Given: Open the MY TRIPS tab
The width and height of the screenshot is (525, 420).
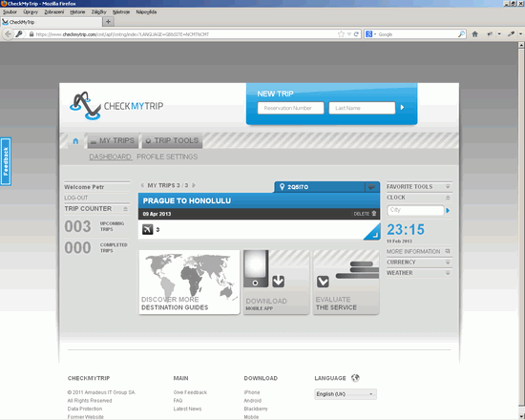Looking at the screenshot, I should (113, 140).
